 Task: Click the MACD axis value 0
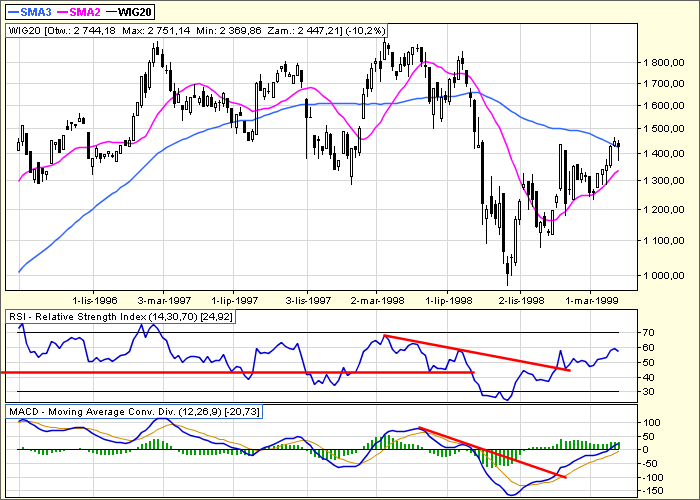click(646, 449)
